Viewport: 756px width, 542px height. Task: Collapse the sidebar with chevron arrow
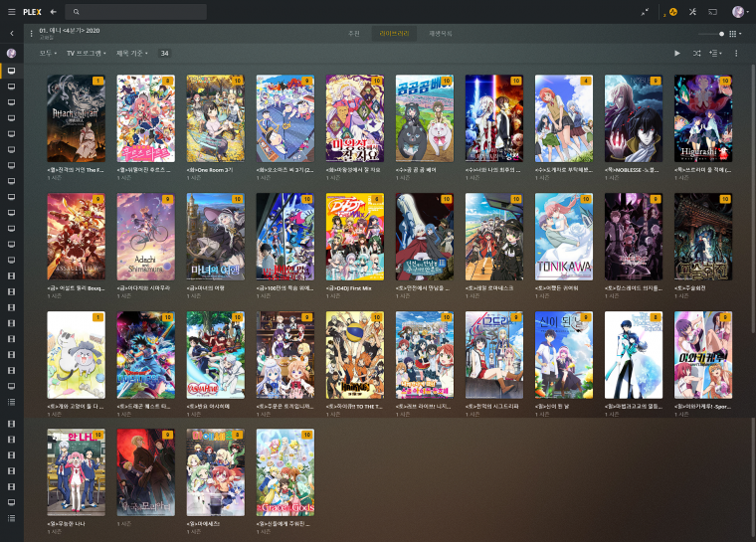[x=12, y=33]
